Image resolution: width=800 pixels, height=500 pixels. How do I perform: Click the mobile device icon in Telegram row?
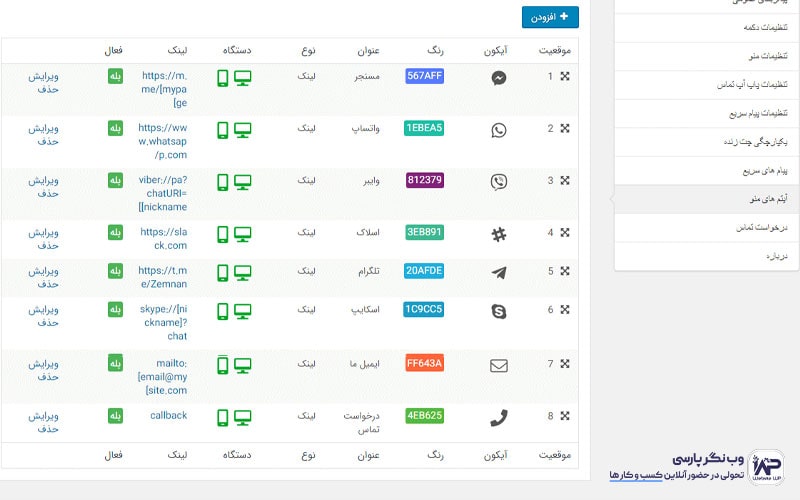[222, 272]
